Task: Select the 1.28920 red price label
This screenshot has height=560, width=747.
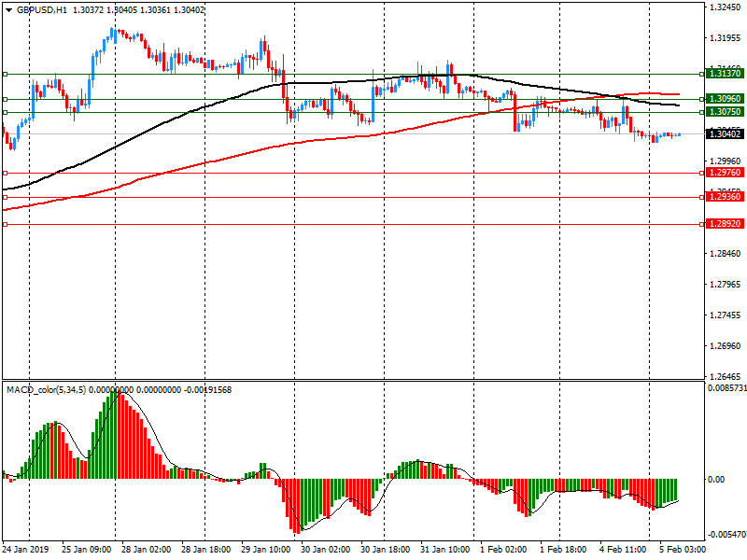Action: [725, 225]
